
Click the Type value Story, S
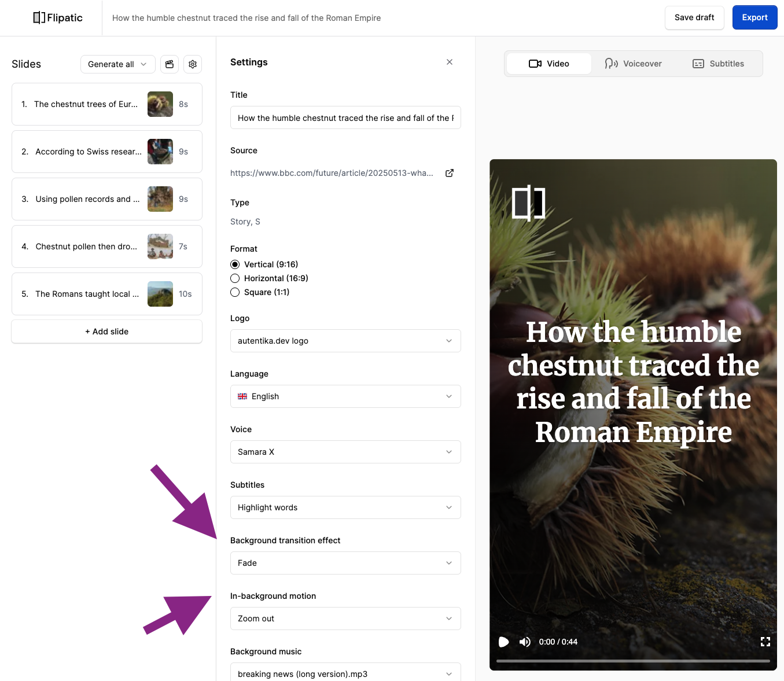[245, 222]
